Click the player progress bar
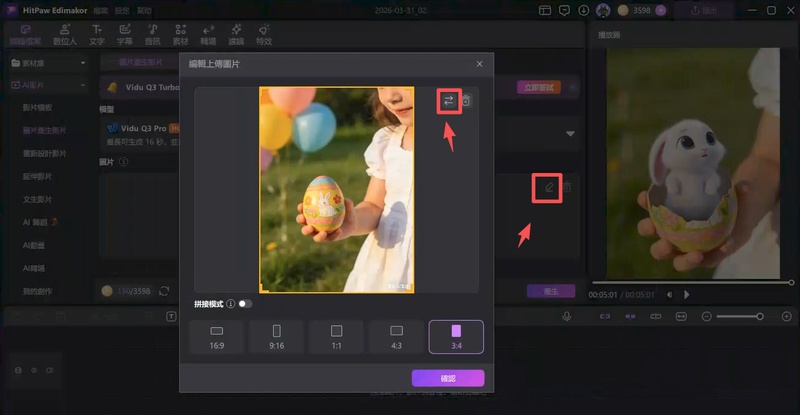 click(692, 282)
